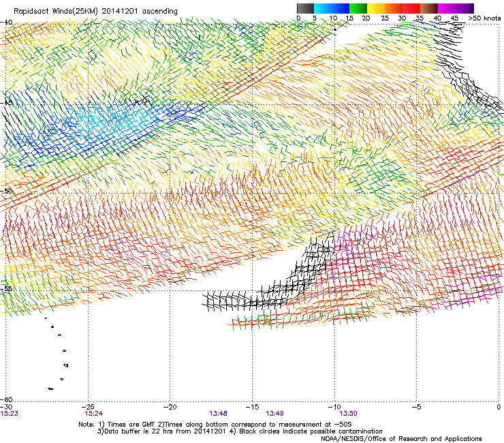Screen dimensions: 504x443
Task: Click the red 30-35 knots legend swatch
Action: coord(411,8)
